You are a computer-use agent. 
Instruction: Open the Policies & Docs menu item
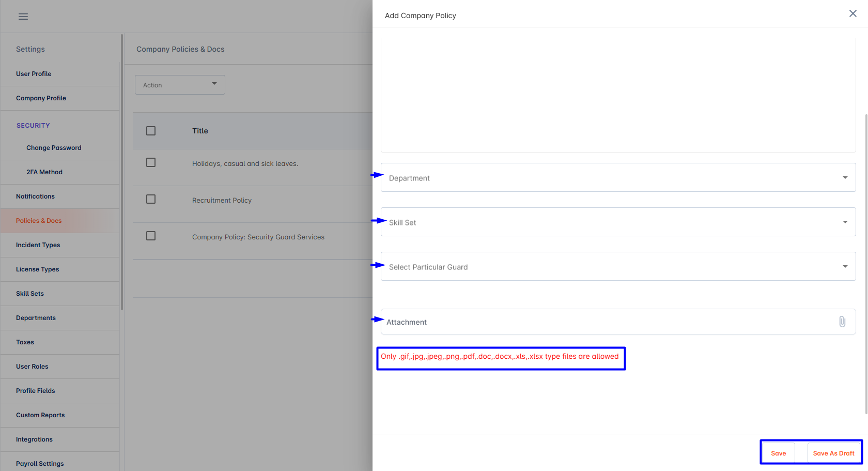click(39, 221)
